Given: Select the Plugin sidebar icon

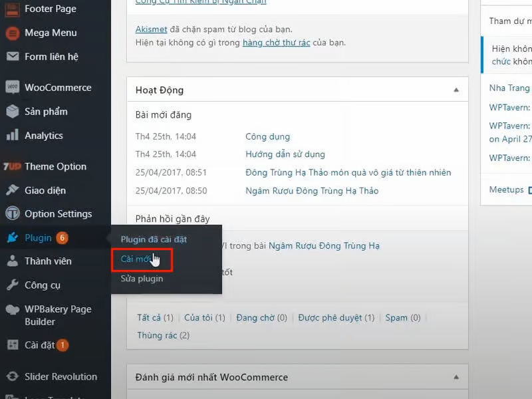Looking at the screenshot, I should pos(13,237).
